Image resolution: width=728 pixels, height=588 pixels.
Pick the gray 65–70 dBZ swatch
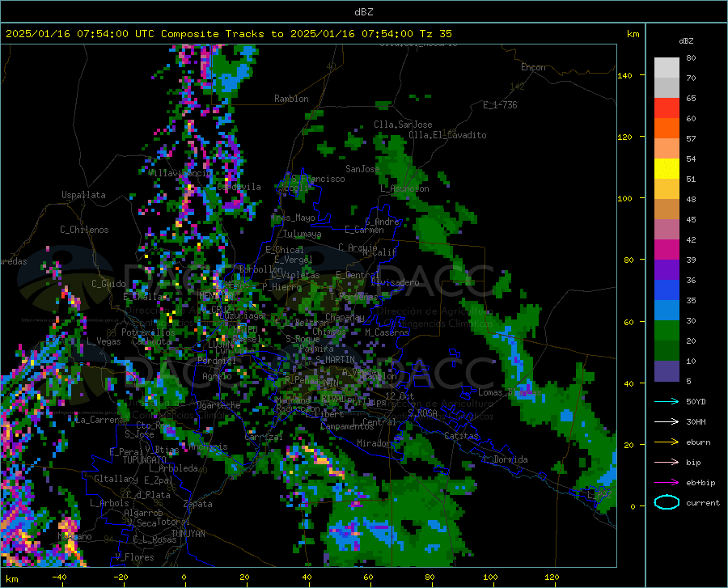click(x=667, y=87)
